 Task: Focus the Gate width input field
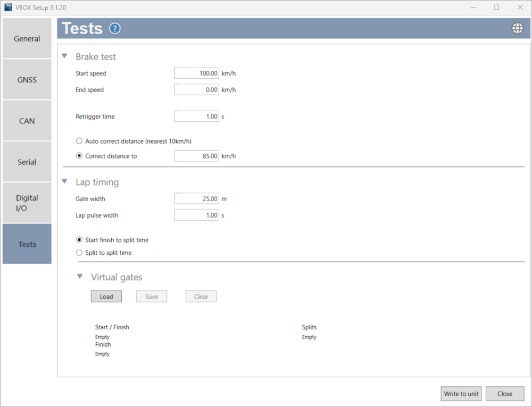pos(196,199)
